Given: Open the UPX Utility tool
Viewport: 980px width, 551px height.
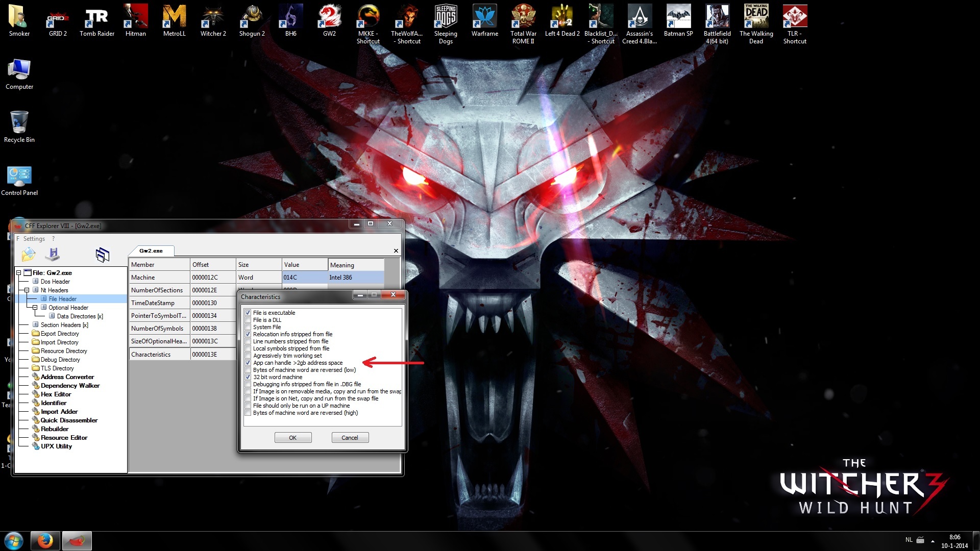Looking at the screenshot, I should (56, 446).
